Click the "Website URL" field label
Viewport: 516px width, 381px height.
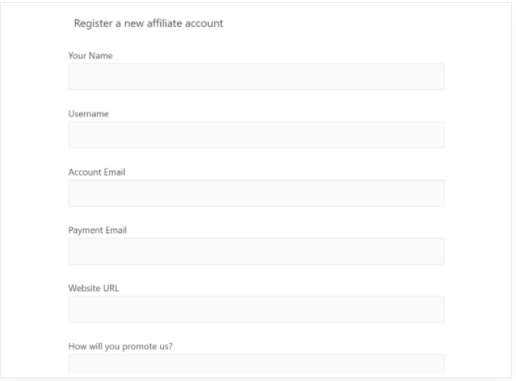click(x=93, y=288)
